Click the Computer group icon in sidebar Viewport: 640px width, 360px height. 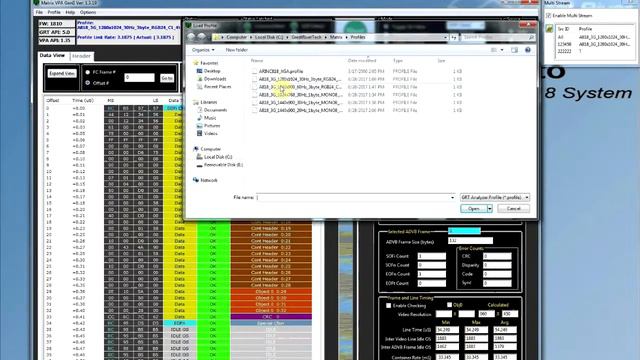coord(196,149)
